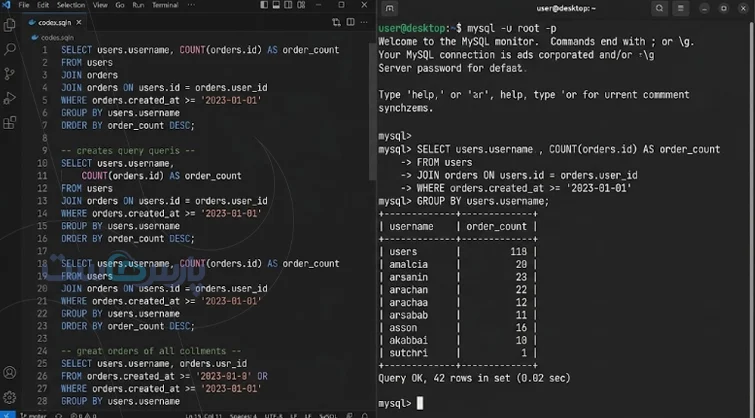Image resolution: width=755 pixels, height=418 pixels.
Task: Click the 'amalcia' row in the result table
Action: (457, 264)
